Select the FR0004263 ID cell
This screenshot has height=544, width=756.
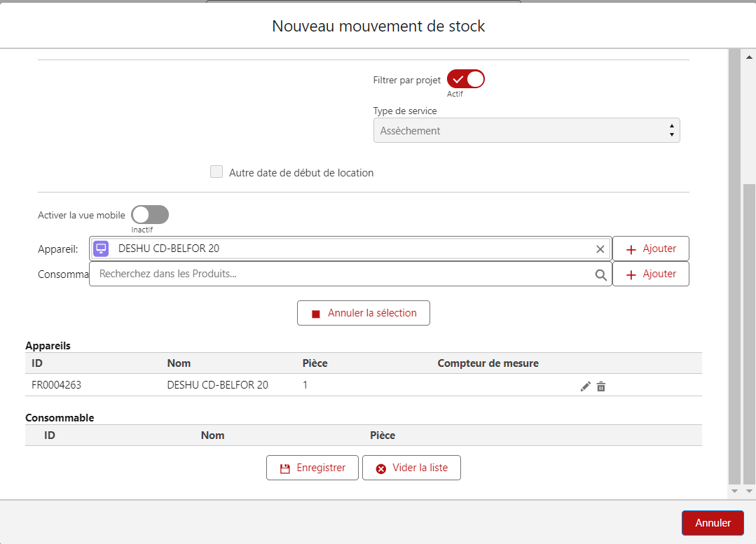click(x=57, y=385)
